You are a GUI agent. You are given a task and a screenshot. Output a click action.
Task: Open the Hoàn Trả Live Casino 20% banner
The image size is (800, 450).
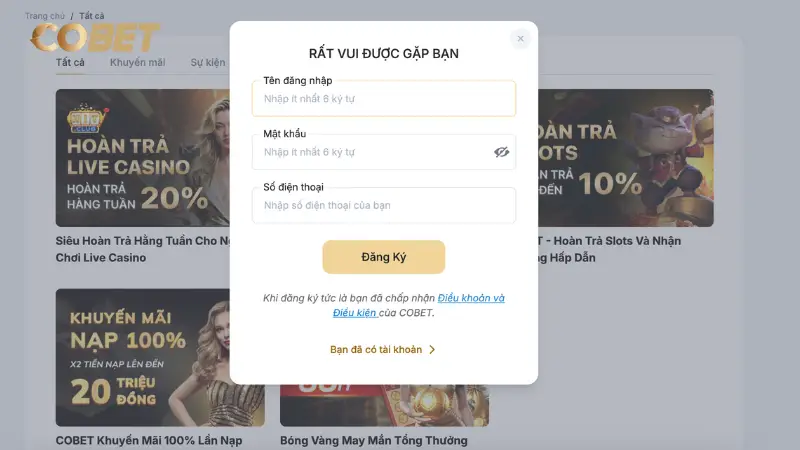coord(143,158)
